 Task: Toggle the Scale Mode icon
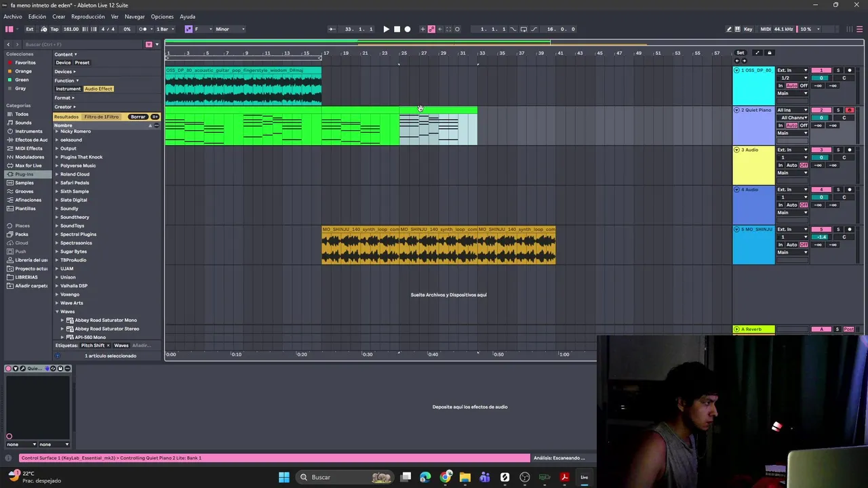pyautogui.click(x=189, y=29)
